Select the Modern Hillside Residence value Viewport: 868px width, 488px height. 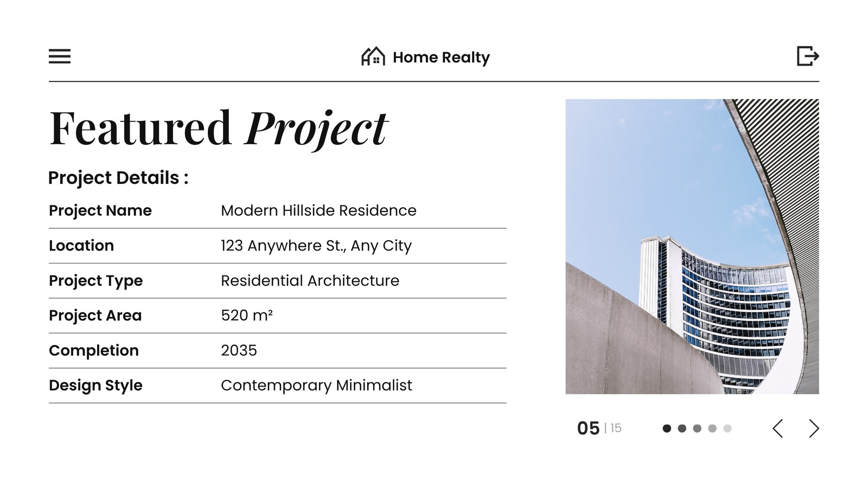point(318,210)
